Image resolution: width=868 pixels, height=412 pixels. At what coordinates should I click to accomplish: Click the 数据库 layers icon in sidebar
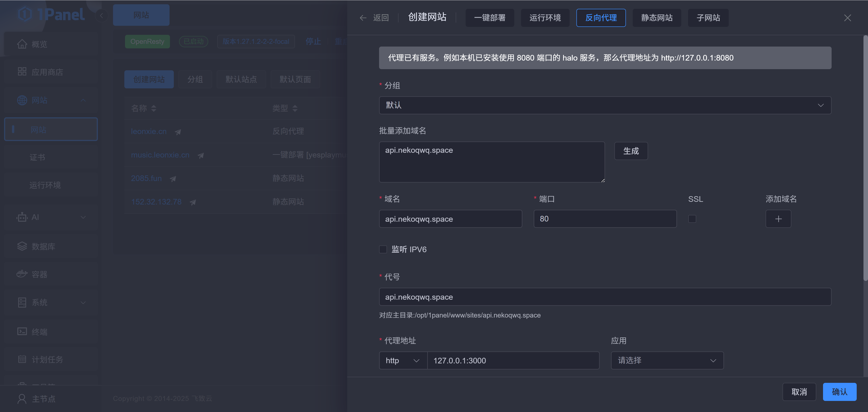click(x=22, y=246)
